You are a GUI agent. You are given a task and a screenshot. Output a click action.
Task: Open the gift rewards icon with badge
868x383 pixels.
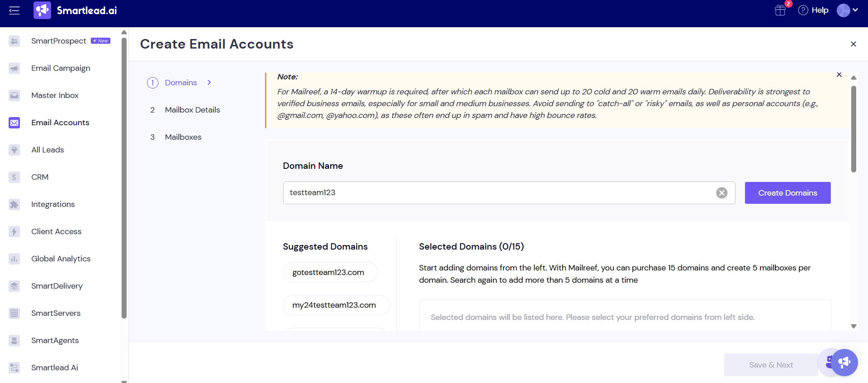point(780,10)
